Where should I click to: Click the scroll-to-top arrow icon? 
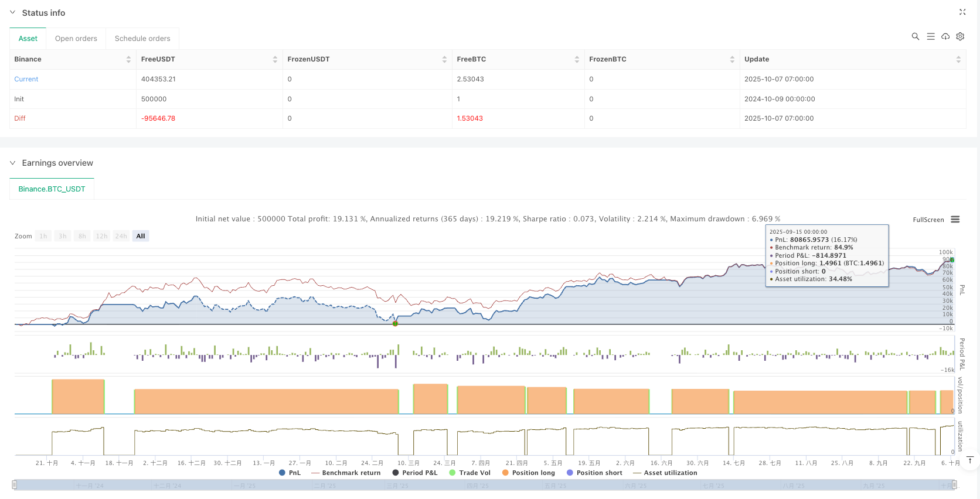969,460
